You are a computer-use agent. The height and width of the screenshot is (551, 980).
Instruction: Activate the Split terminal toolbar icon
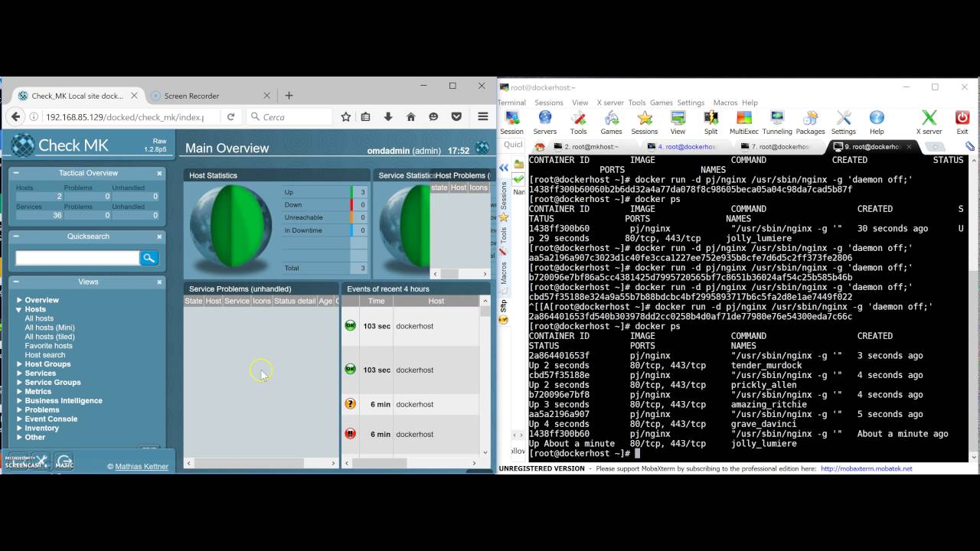[x=711, y=122]
